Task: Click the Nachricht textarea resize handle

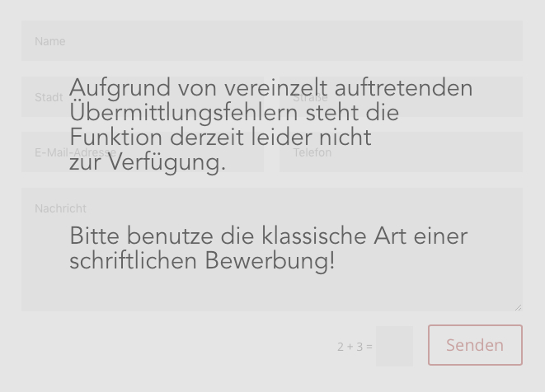Action: 518,307
